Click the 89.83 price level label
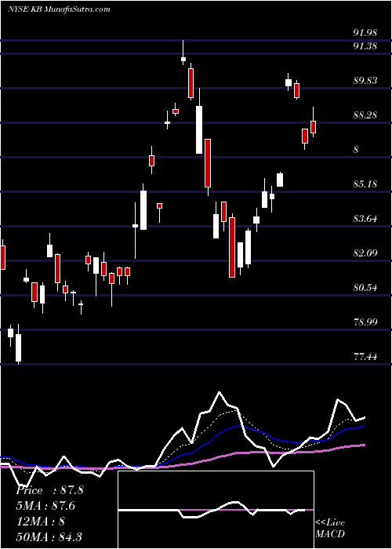Screen dimensions: 392x549 [365, 81]
